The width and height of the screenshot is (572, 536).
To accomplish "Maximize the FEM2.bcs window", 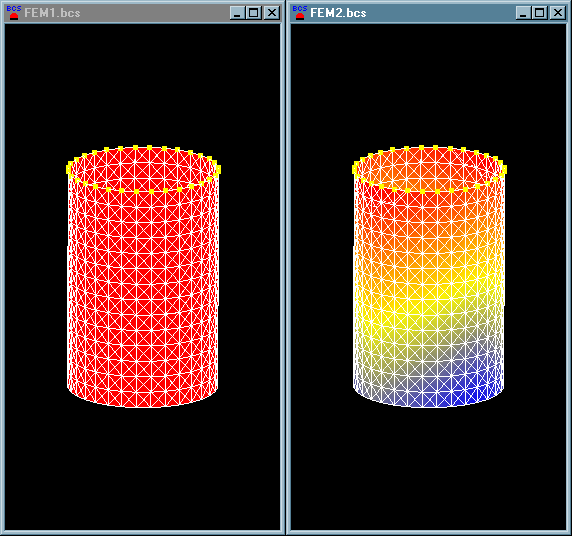I will [x=539, y=13].
